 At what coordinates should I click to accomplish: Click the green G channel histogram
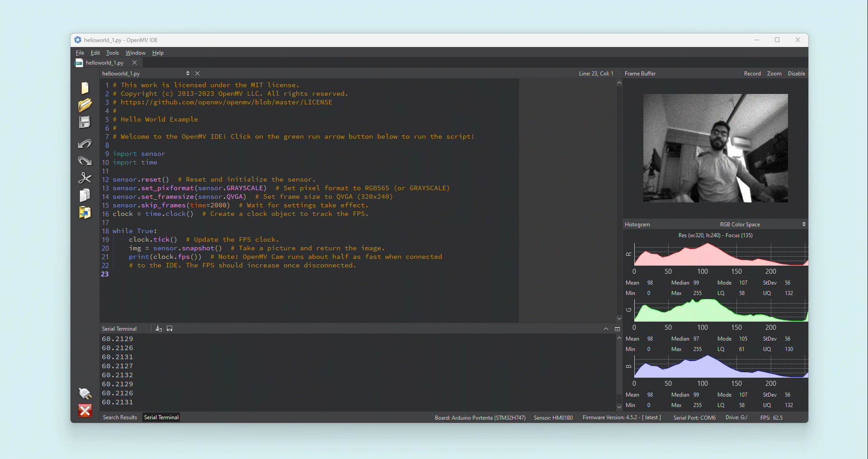click(721, 310)
